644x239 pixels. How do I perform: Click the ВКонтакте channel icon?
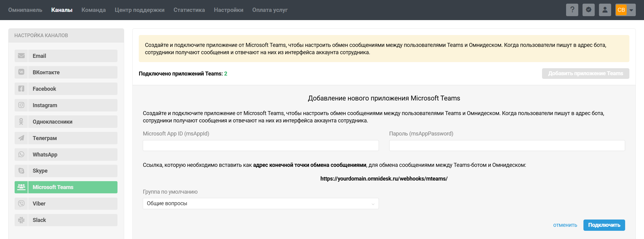pos(21,72)
